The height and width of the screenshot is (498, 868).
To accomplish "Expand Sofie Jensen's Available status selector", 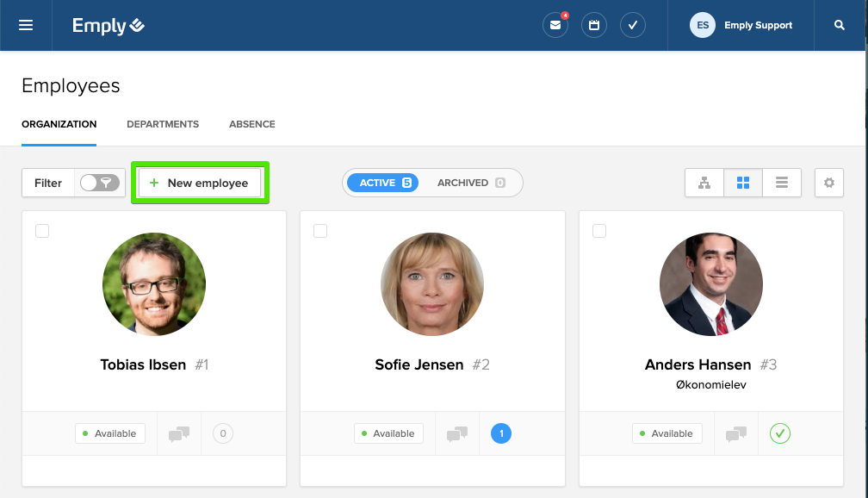I will pyautogui.click(x=388, y=433).
